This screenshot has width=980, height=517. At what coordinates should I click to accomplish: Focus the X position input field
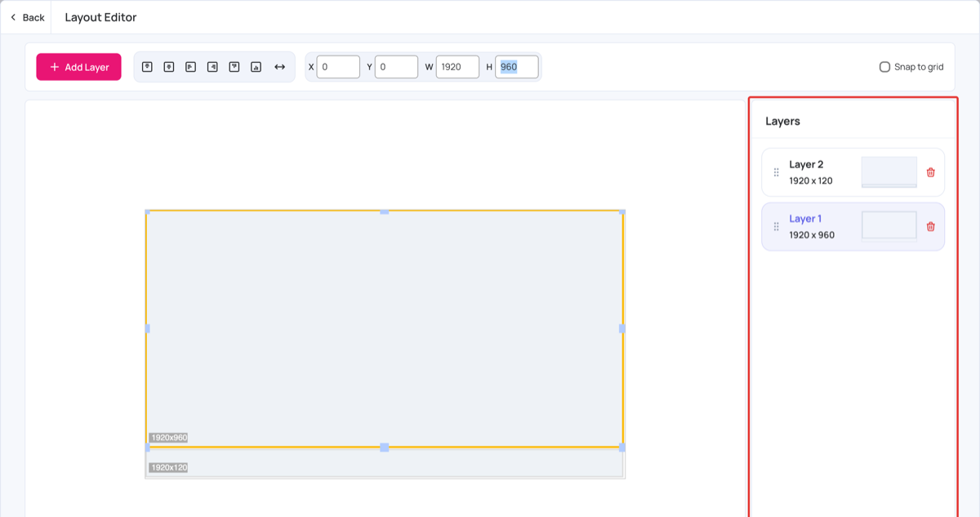pos(338,67)
